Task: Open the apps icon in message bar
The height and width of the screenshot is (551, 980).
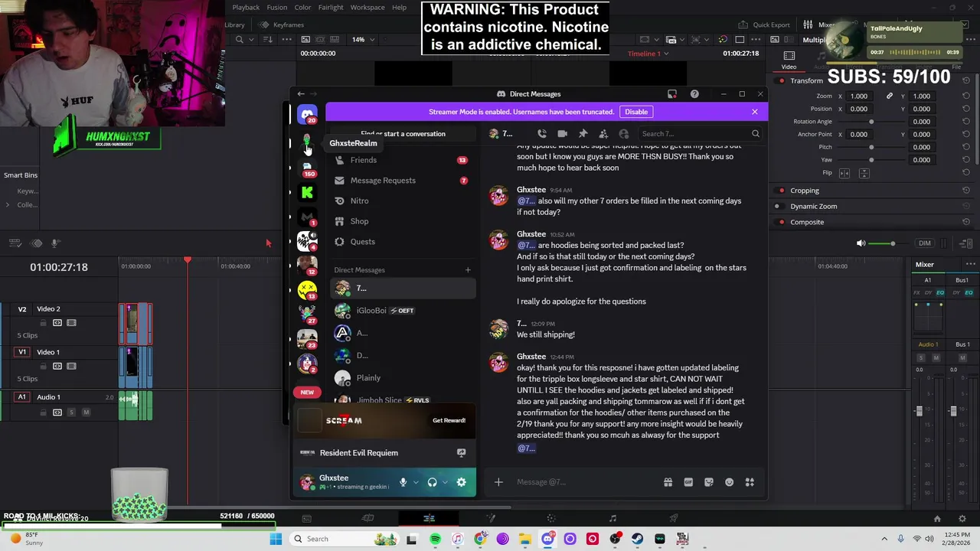Action: pos(750,482)
